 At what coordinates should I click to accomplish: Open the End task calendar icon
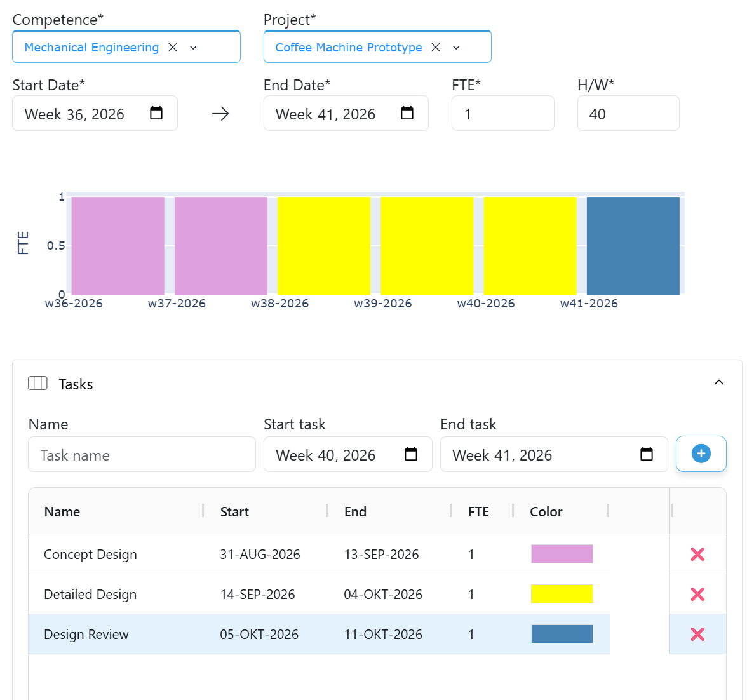(x=647, y=454)
